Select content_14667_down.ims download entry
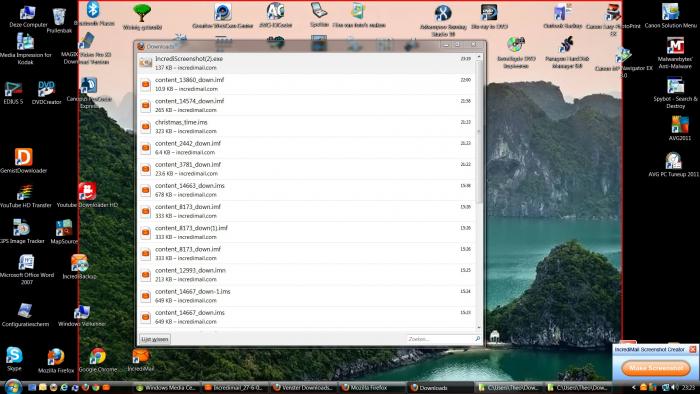Viewport: 700px width, 394px height. (306, 317)
